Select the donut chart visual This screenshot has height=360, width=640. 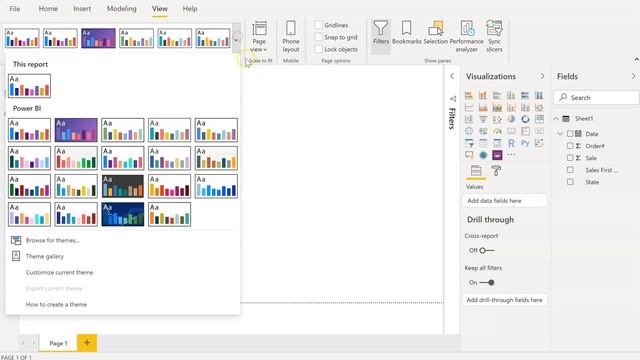tap(525, 119)
